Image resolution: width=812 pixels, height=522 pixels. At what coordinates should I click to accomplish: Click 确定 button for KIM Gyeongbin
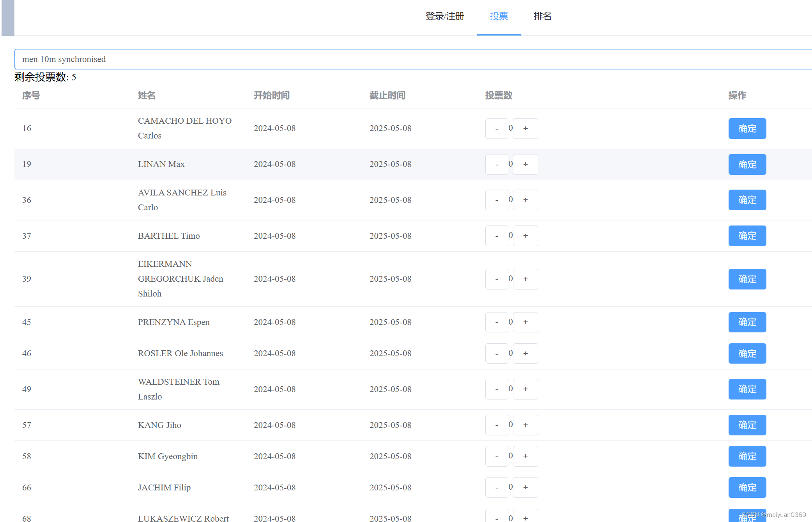point(747,456)
